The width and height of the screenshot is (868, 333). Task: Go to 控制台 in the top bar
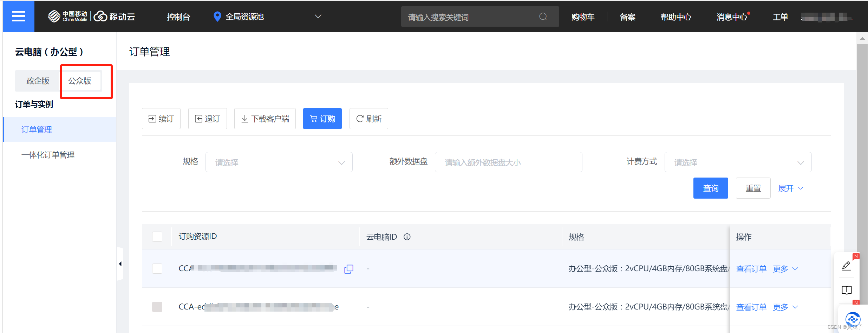(x=178, y=16)
